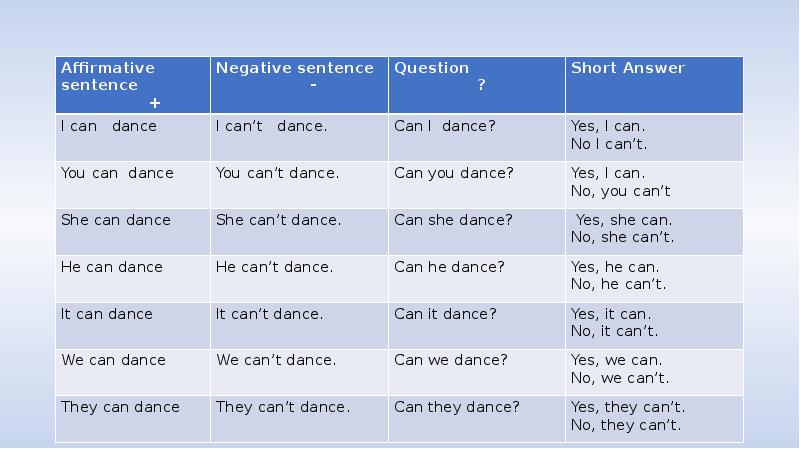Click the 'Can she dance?' cell
This screenshot has height=449, width=800.
click(x=476, y=231)
